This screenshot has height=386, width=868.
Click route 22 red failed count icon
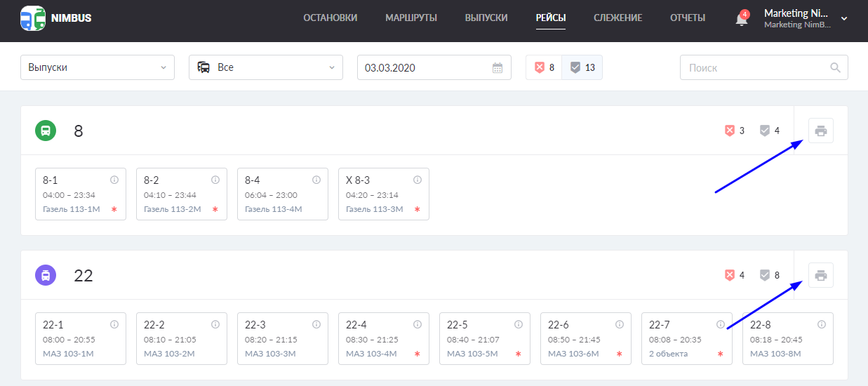tap(730, 275)
